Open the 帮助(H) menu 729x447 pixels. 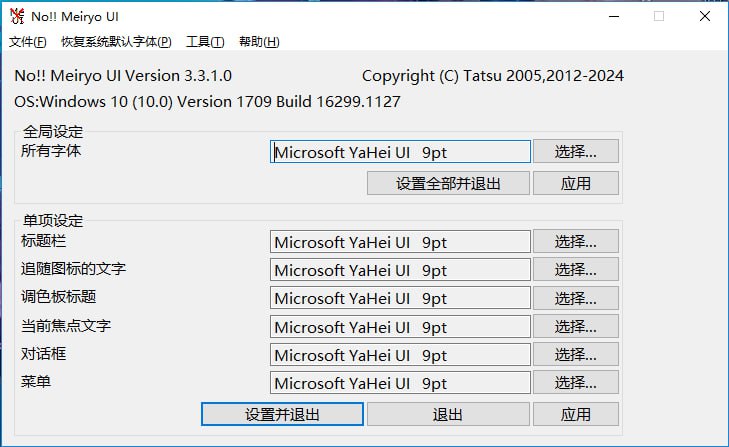click(x=259, y=42)
